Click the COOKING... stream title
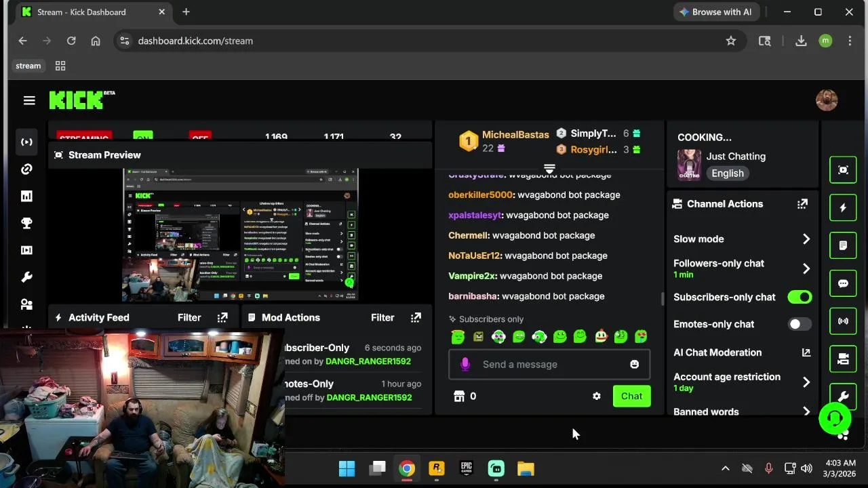868x488 pixels. (705, 138)
